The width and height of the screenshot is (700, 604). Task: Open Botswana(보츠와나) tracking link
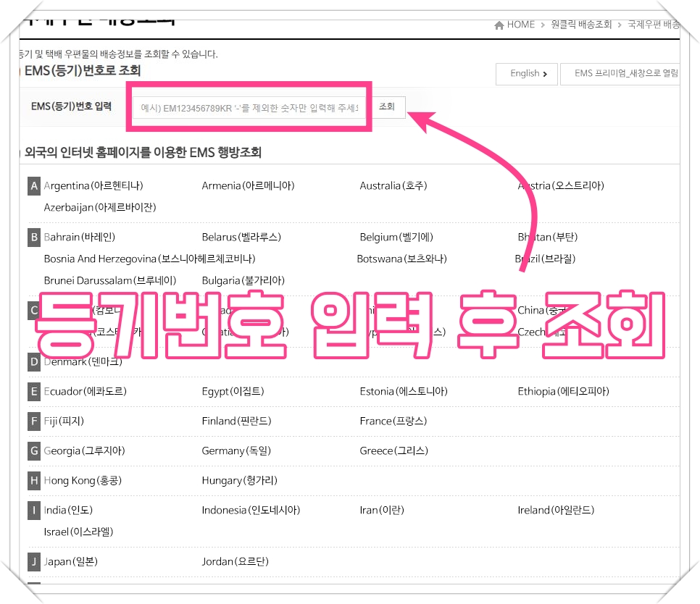coord(401,259)
